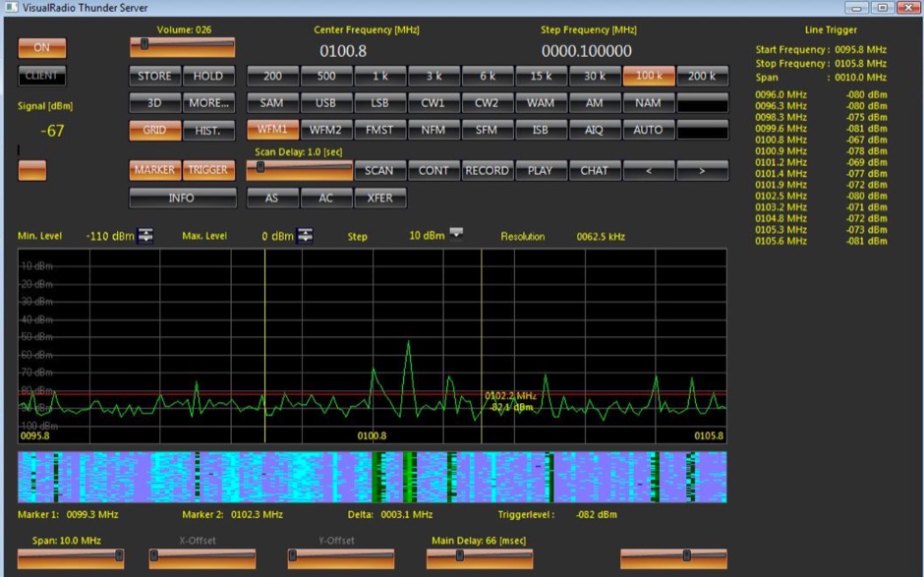Toggle CLIENT mode button
The width and height of the screenshot is (924, 577).
tap(42, 76)
